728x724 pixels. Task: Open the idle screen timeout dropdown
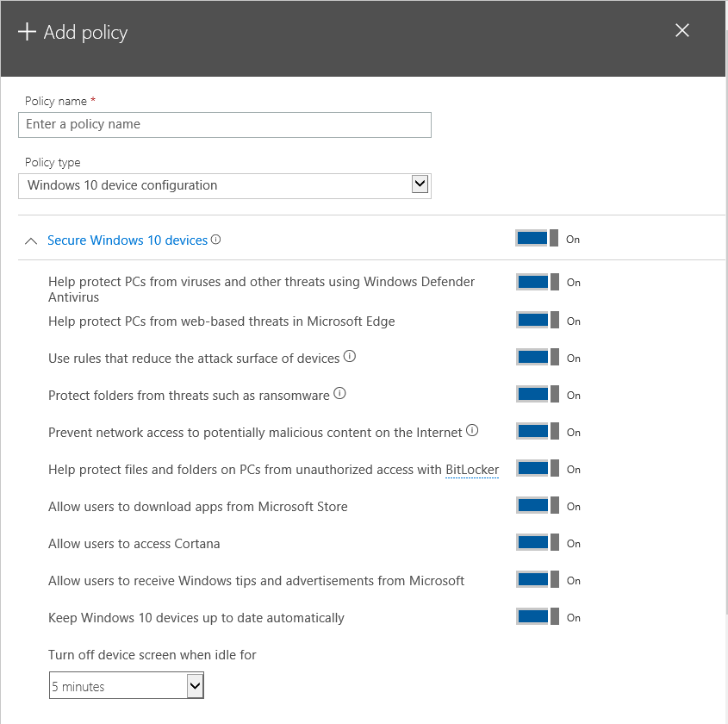(x=127, y=685)
